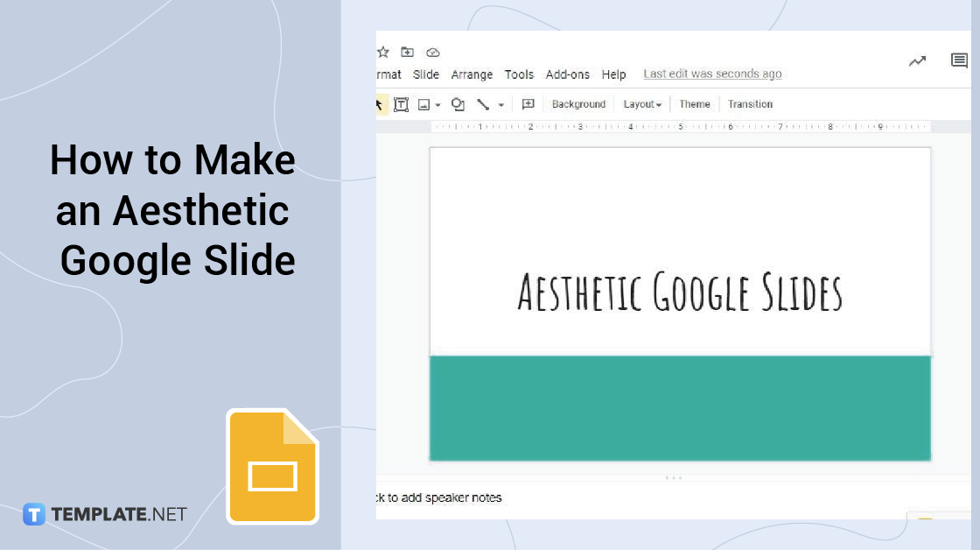
Task: Open the Tools menu
Action: (519, 74)
